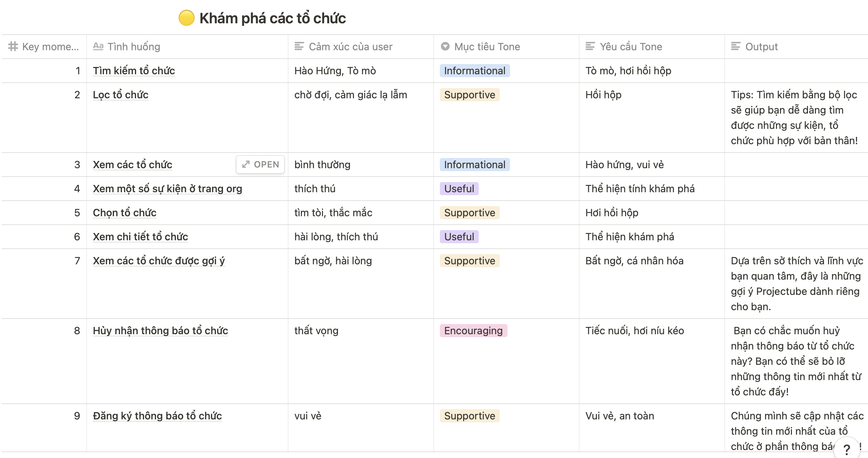Click the purple Useful tag in row 4
The width and height of the screenshot is (868, 458).
pos(459,189)
